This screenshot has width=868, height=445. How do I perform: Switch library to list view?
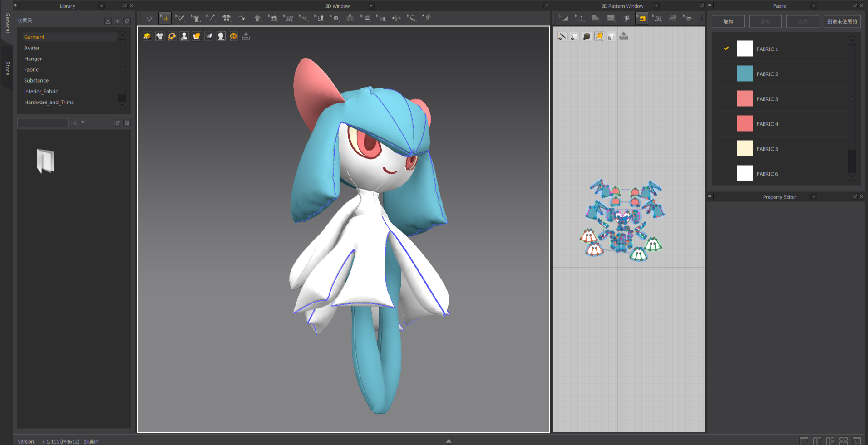tap(128, 122)
